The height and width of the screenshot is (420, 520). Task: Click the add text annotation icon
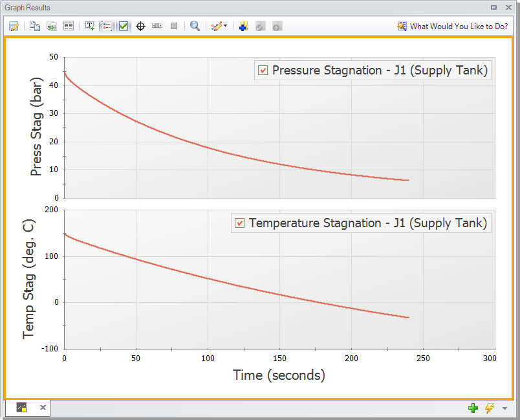pyautogui.click(x=90, y=27)
